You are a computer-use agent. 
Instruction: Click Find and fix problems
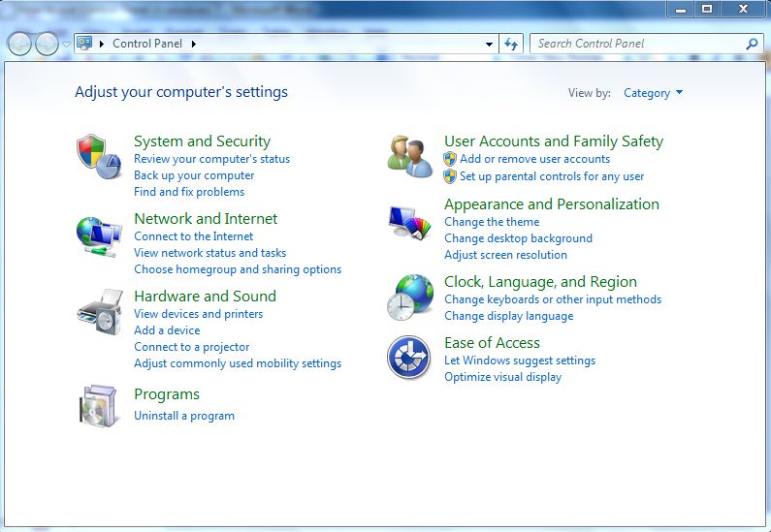pyautogui.click(x=189, y=192)
